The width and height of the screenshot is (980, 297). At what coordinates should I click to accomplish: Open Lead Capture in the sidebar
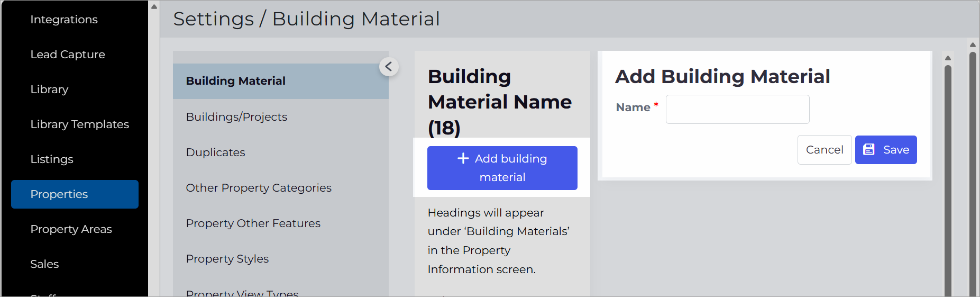[68, 55]
